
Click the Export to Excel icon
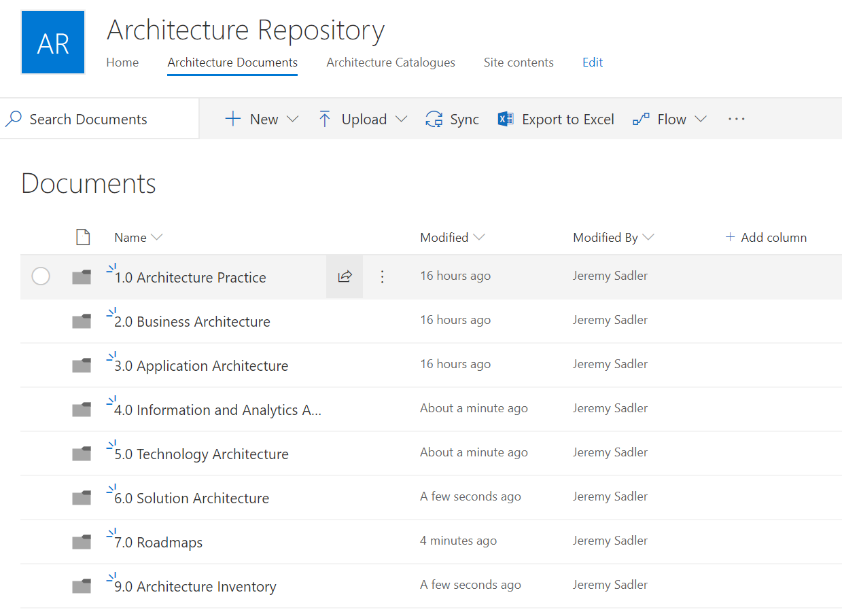pyautogui.click(x=506, y=120)
